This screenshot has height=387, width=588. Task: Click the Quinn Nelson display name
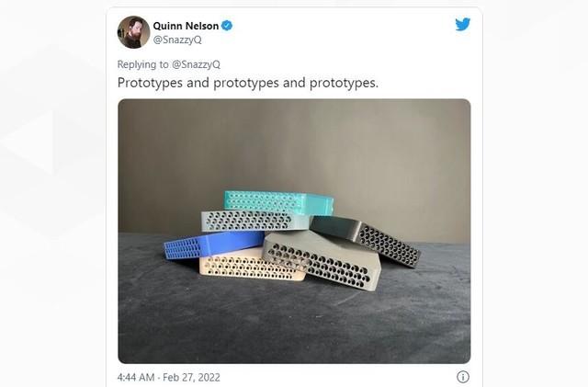click(x=186, y=26)
